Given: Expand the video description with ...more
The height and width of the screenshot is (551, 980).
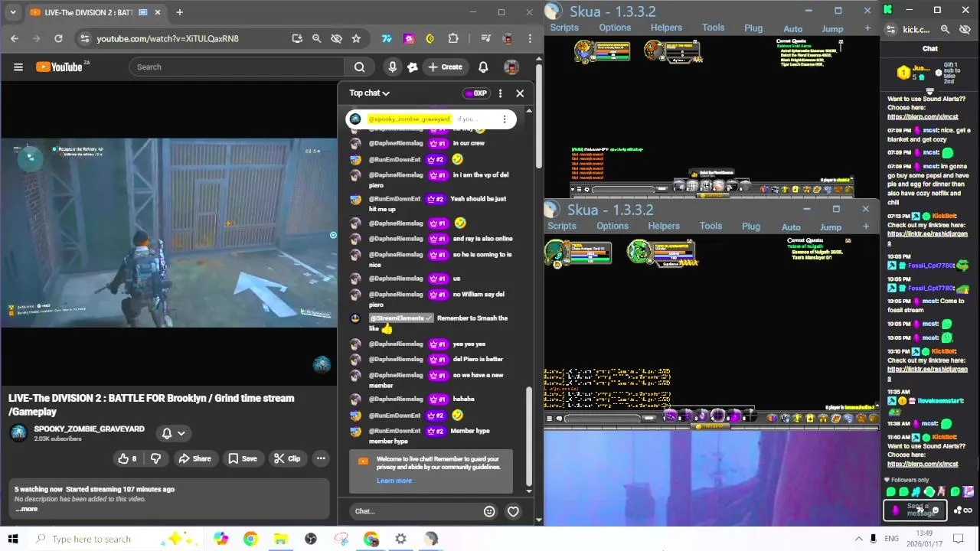Looking at the screenshot, I should point(27,509).
